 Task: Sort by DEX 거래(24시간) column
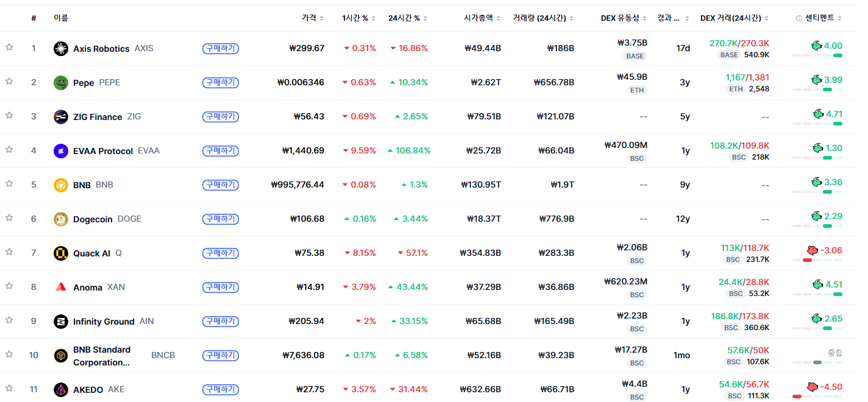(x=735, y=18)
